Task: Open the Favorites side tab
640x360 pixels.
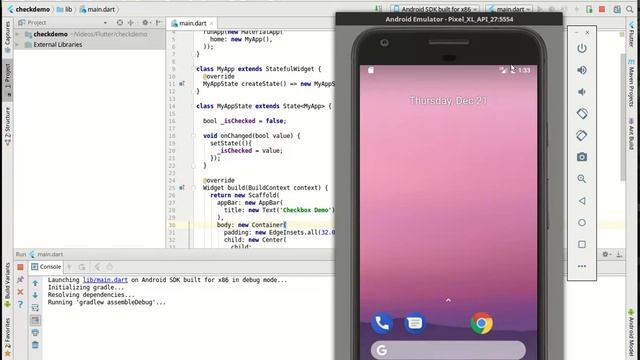Action: coord(7,337)
